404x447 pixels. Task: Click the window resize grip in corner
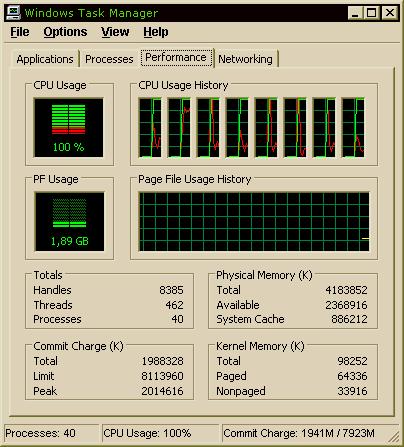point(394,437)
